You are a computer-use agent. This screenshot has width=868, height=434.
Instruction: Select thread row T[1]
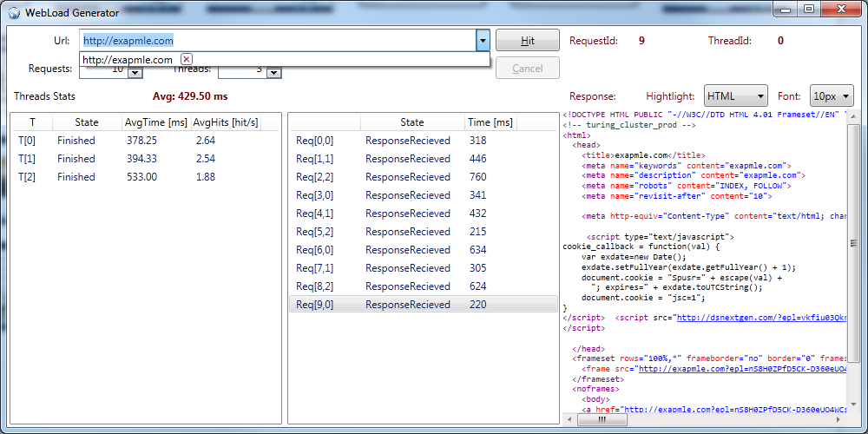[146, 159]
